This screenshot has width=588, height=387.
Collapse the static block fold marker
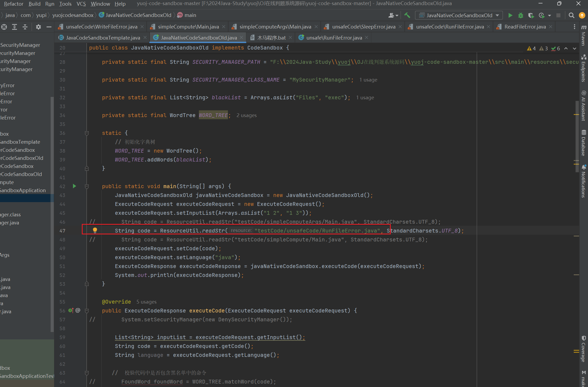tap(87, 133)
